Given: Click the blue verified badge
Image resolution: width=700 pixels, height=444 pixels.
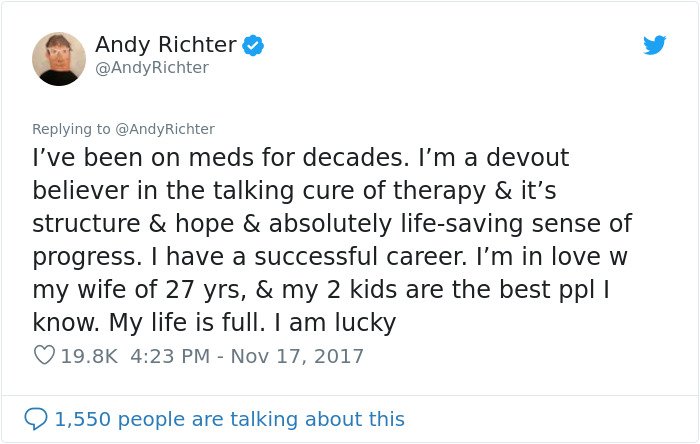Looking at the screenshot, I should coord(253,45).
